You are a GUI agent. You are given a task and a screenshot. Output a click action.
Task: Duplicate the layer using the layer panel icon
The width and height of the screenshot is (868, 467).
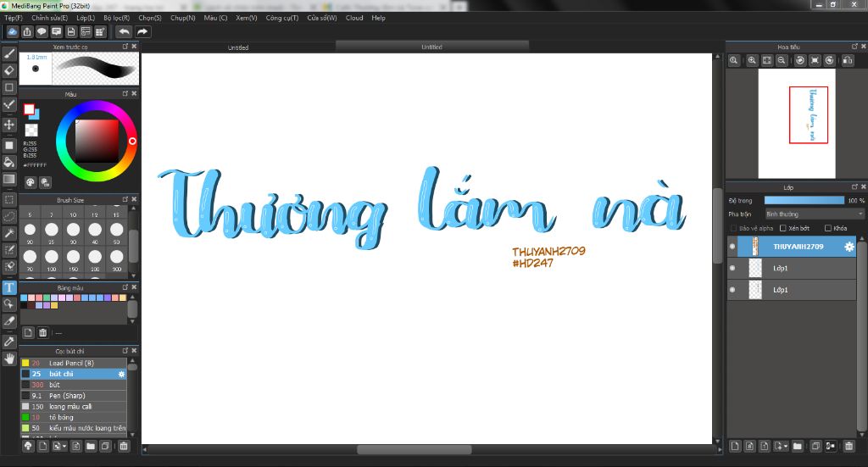(815, 446)
